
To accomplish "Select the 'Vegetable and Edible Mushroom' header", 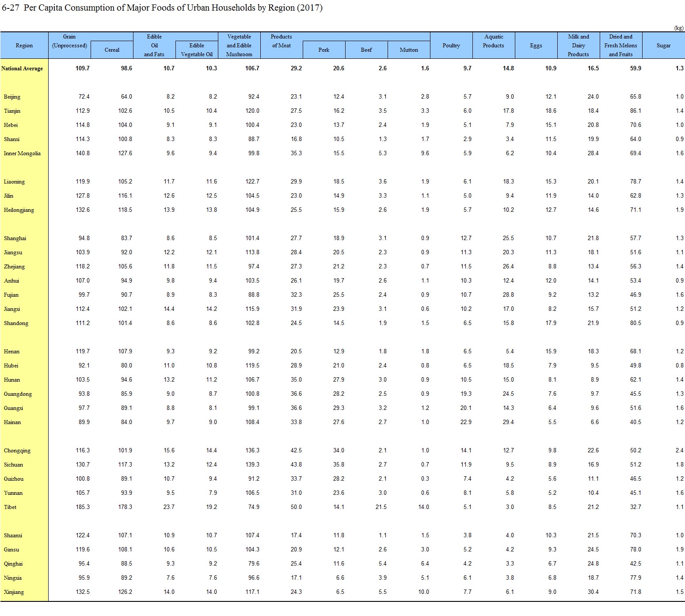I will [x=239, y=46].
